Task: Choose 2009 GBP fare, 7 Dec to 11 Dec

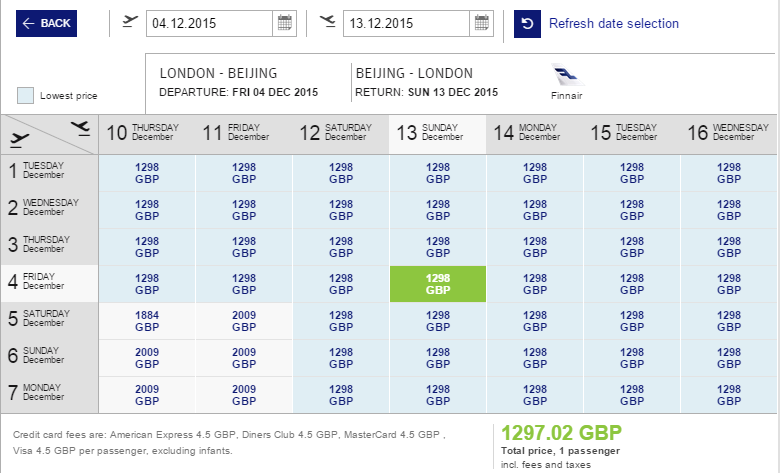Action: click(244, 395)
